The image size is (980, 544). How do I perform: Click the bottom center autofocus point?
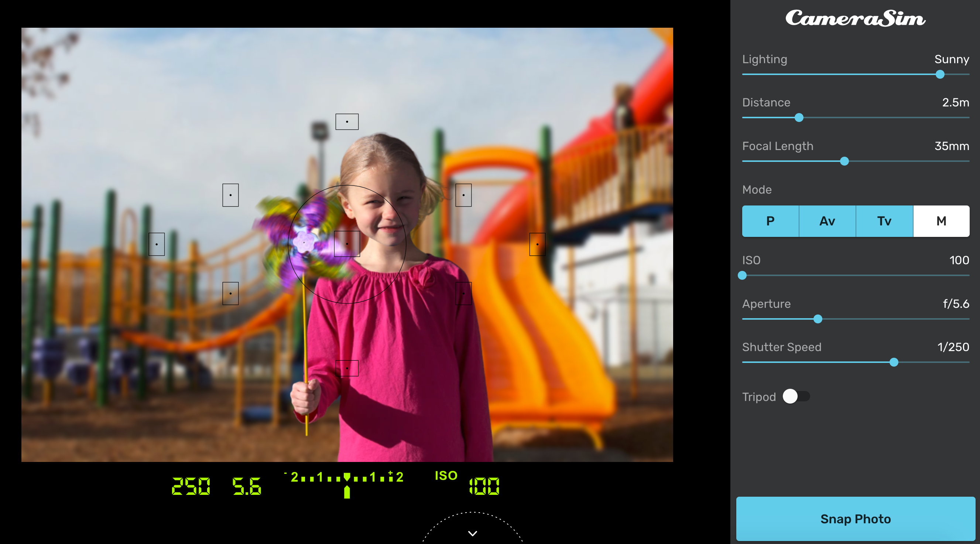pos(347,368)
